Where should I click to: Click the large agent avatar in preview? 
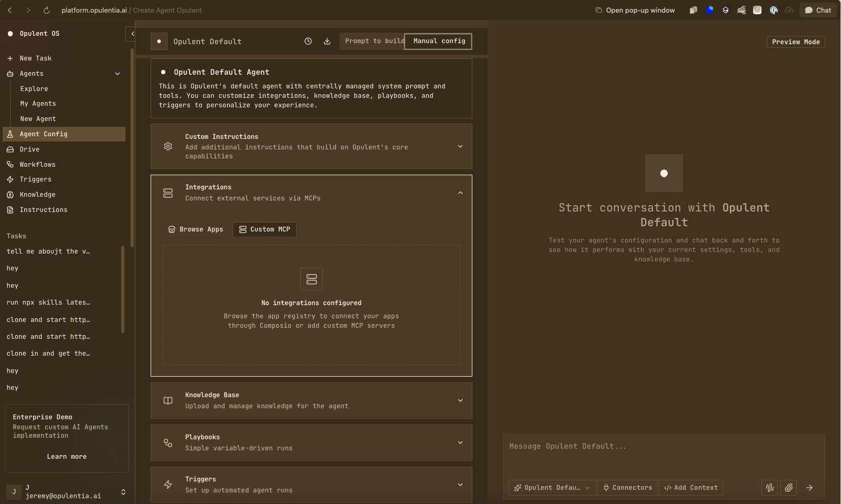coord(664,173)
